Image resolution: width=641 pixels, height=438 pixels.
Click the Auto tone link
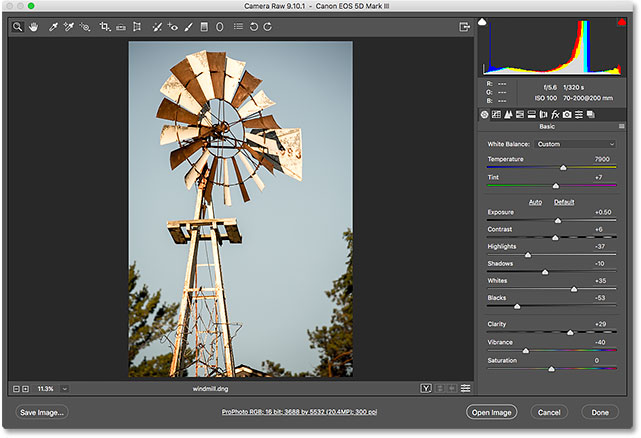535,202
